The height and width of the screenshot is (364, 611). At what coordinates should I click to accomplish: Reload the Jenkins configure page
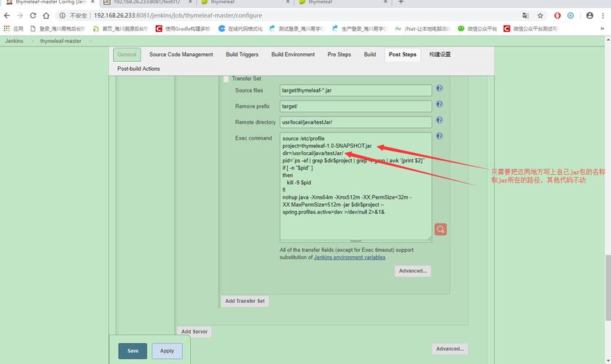[33, 15]
